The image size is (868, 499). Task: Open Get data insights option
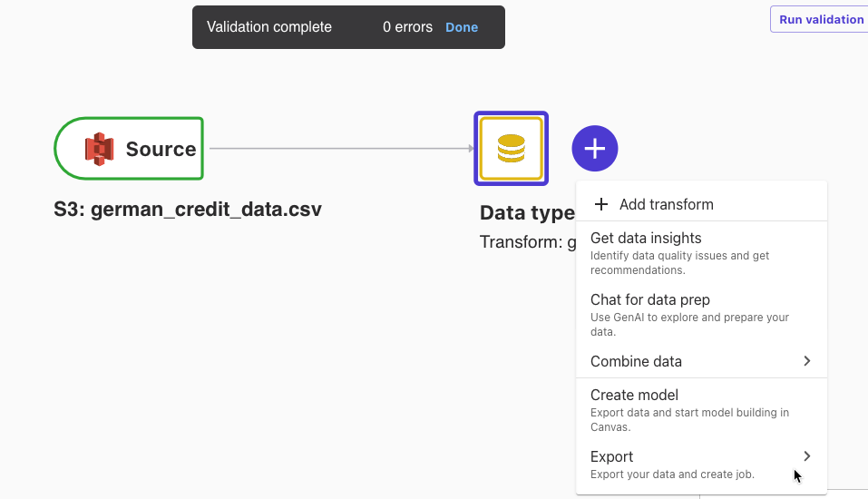pyautogui.click(x=701, y=253)
